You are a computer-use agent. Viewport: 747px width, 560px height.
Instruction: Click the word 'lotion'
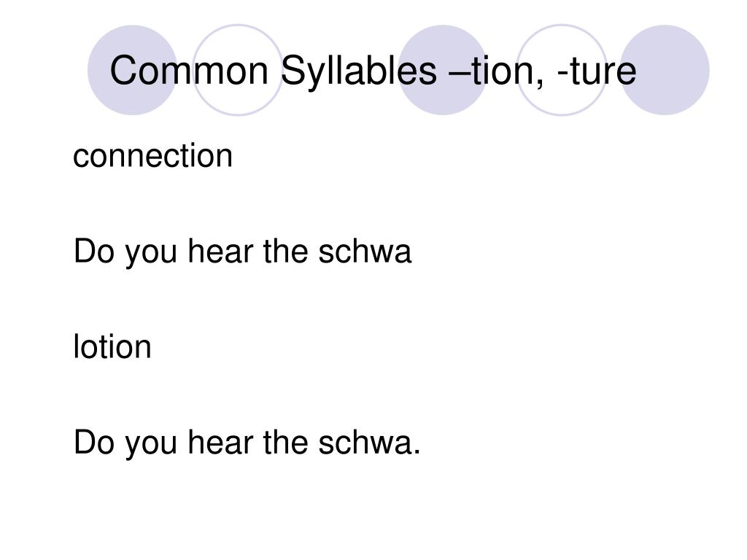click(112, 346)
